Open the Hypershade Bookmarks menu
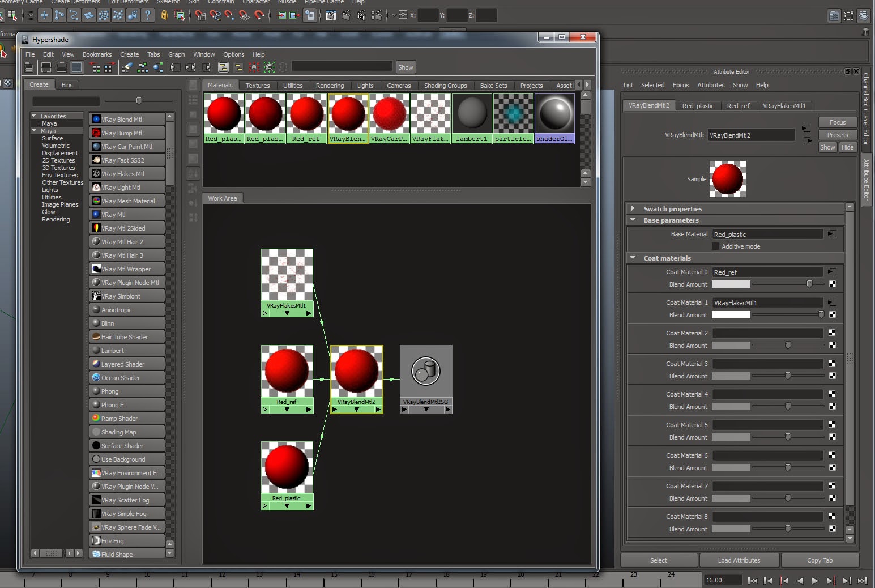This screenshot has height=588, width=875. click(97, 54)
